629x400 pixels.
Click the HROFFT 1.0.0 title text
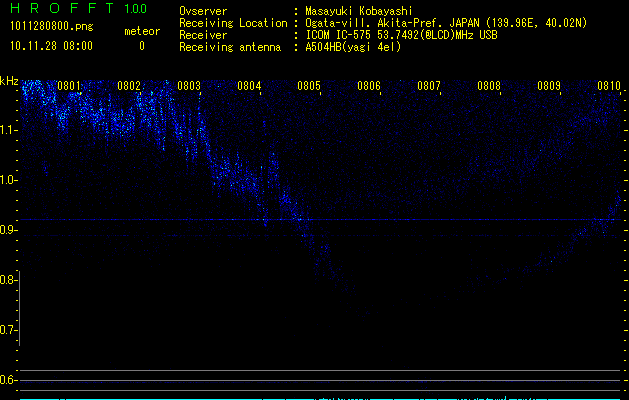[78, 8]
